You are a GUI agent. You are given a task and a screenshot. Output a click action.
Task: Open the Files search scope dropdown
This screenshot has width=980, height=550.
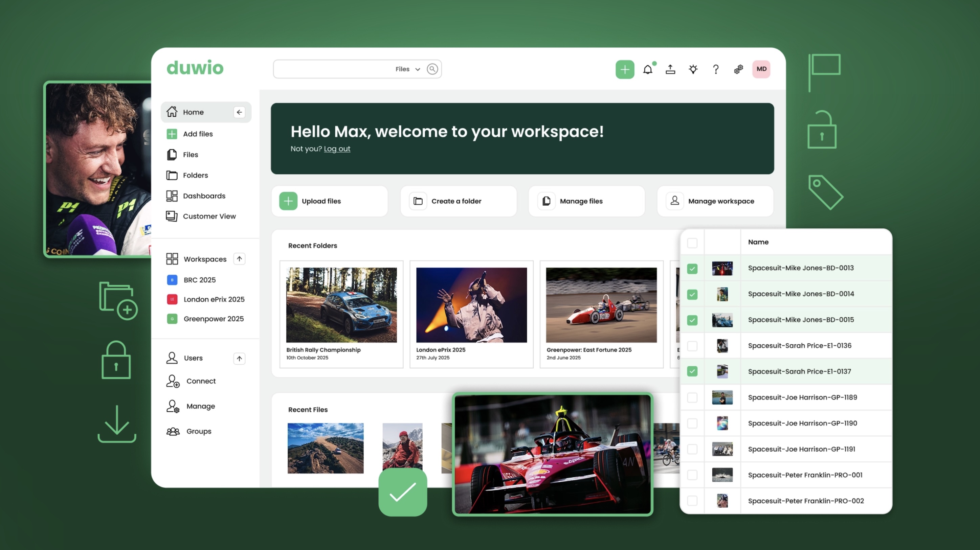(x=407, y=69)
